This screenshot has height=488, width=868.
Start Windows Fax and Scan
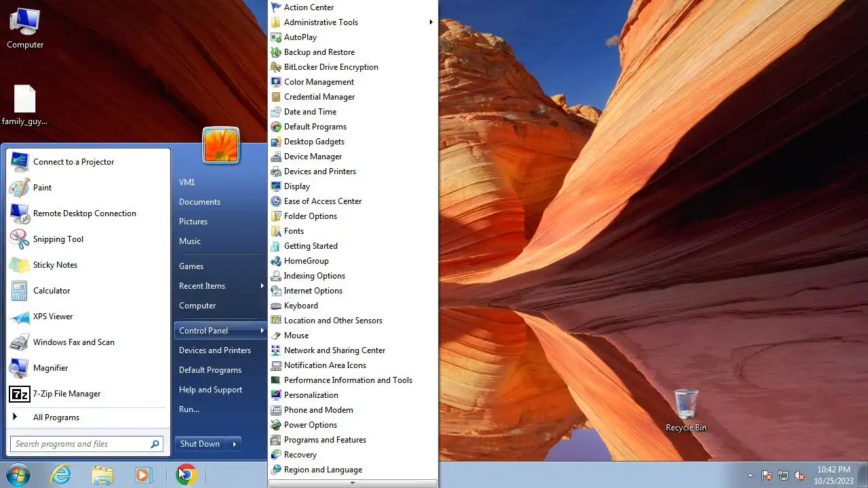87,342
